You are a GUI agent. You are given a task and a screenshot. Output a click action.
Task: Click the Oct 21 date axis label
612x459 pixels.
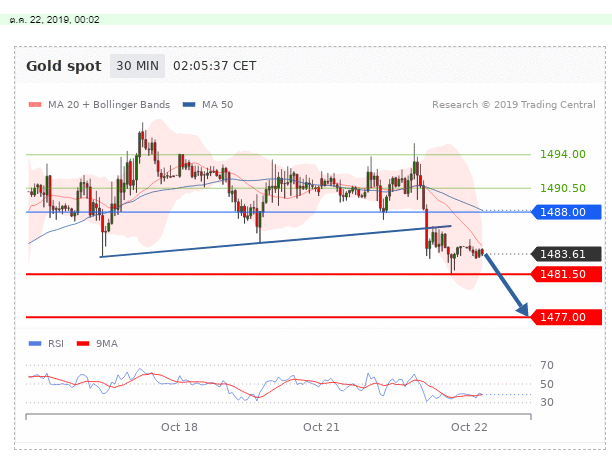tap(321, 427)
